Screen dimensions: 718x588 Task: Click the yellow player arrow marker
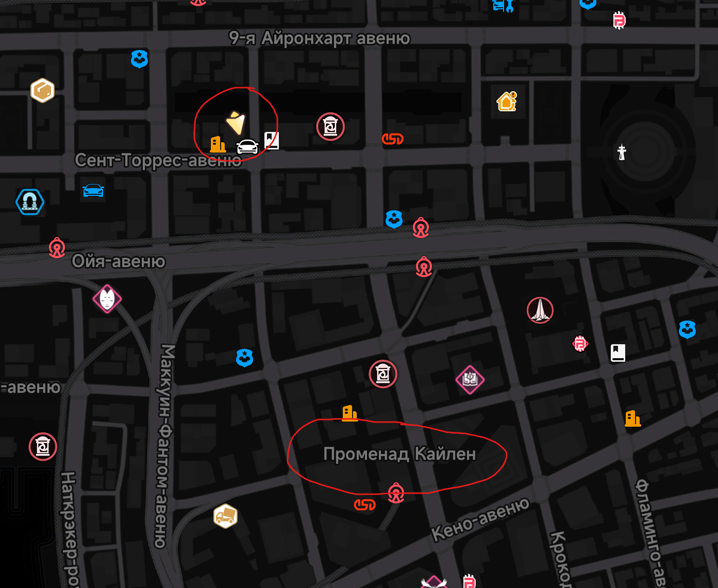[x=236, y=122]
